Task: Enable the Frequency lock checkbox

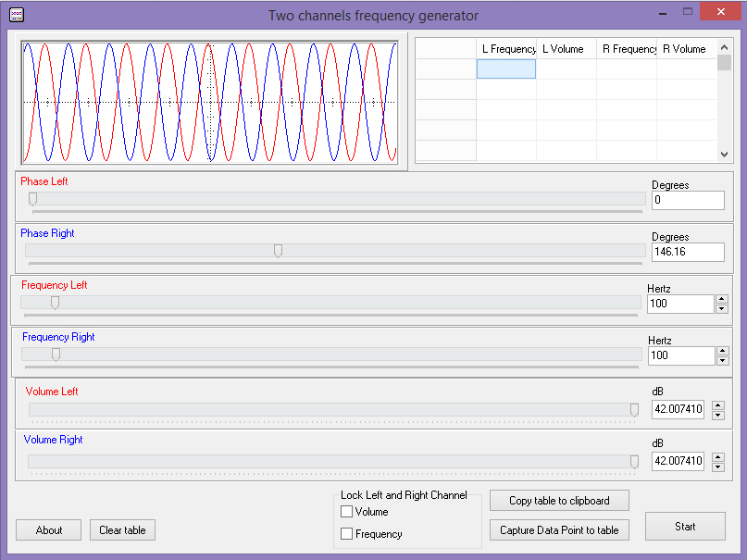Action: click(x=347, y=533)
